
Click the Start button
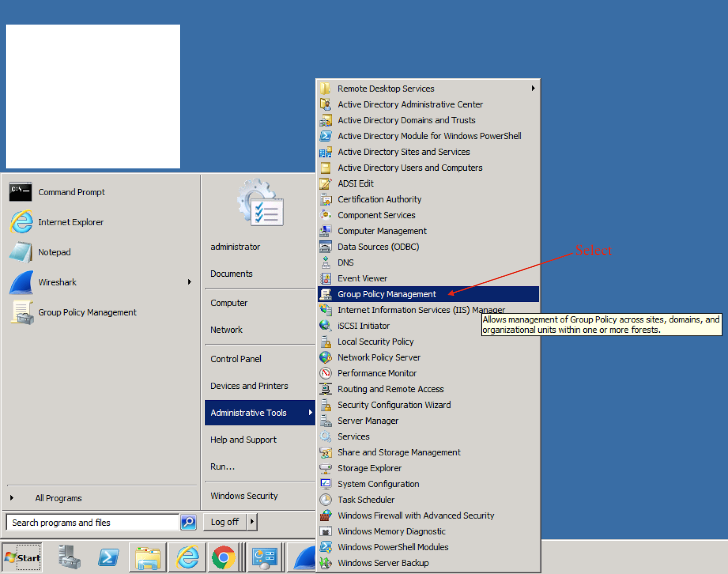22,557
